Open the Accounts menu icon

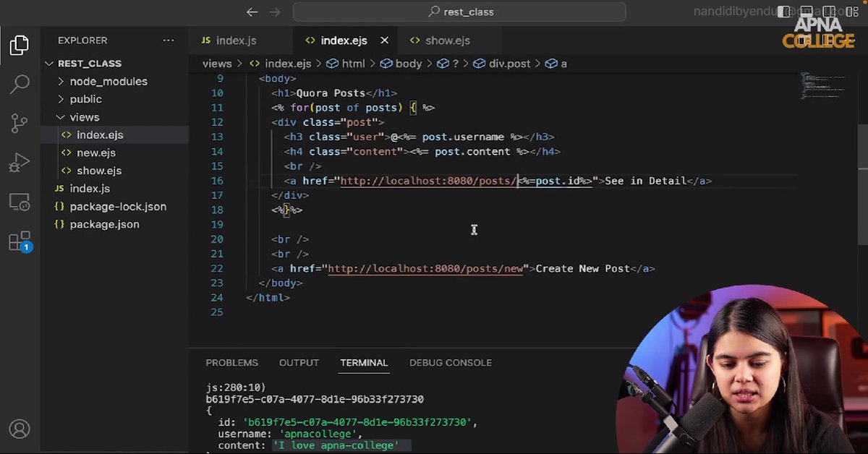[x=20, y=429]
